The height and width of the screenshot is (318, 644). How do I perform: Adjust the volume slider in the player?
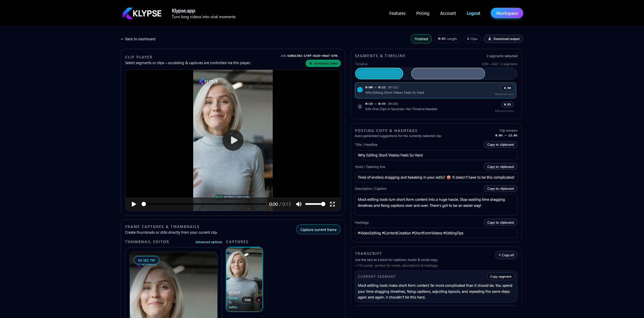315,204
